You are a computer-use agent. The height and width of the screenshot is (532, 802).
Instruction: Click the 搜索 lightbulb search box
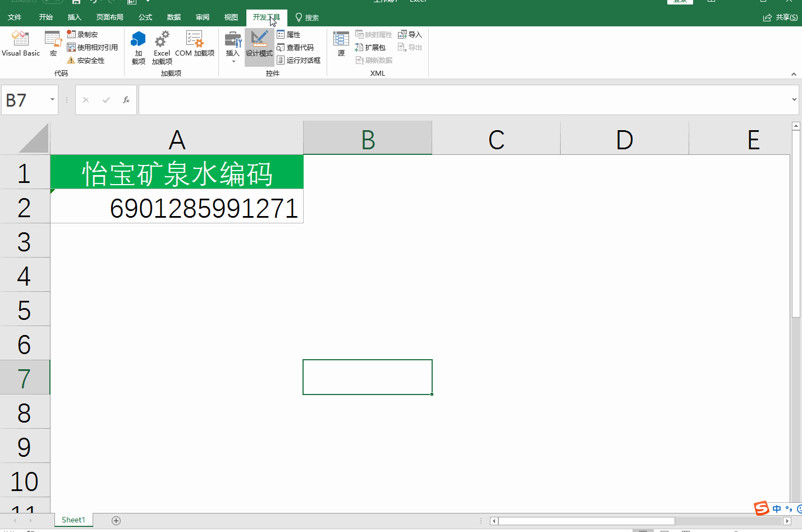click(x=307, y=17)
